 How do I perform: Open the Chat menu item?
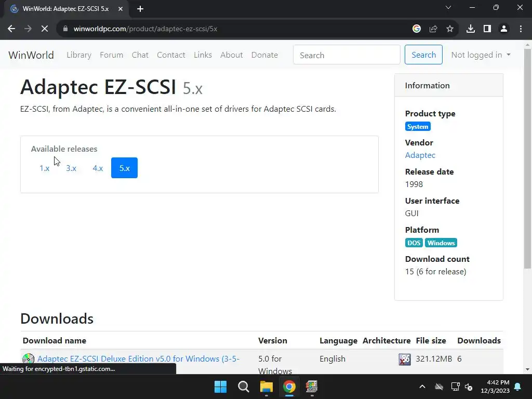coord(140,55)
